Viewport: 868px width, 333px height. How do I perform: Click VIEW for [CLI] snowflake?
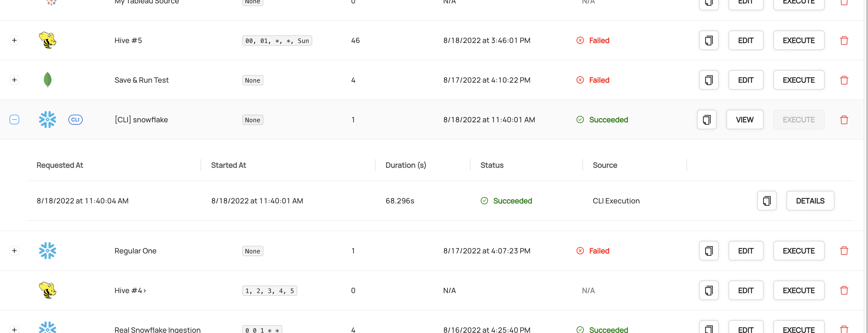tap(744, 120)
